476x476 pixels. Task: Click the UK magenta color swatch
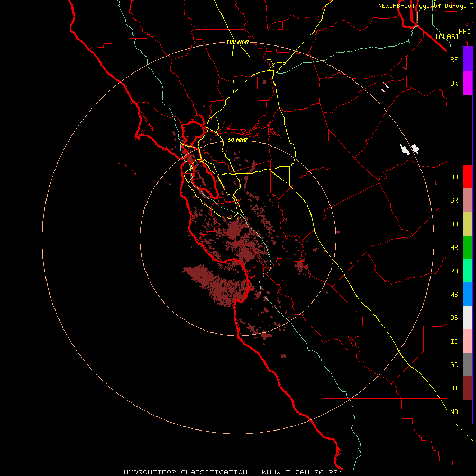(x=467, y=83)
